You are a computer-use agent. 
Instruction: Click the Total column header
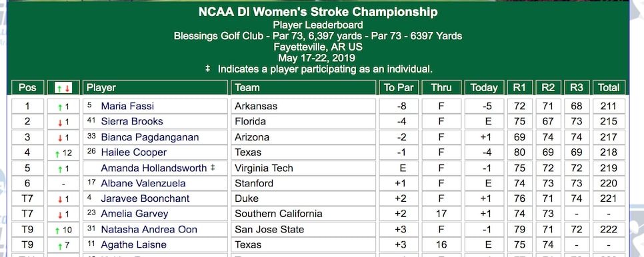(x=609, y=88)
